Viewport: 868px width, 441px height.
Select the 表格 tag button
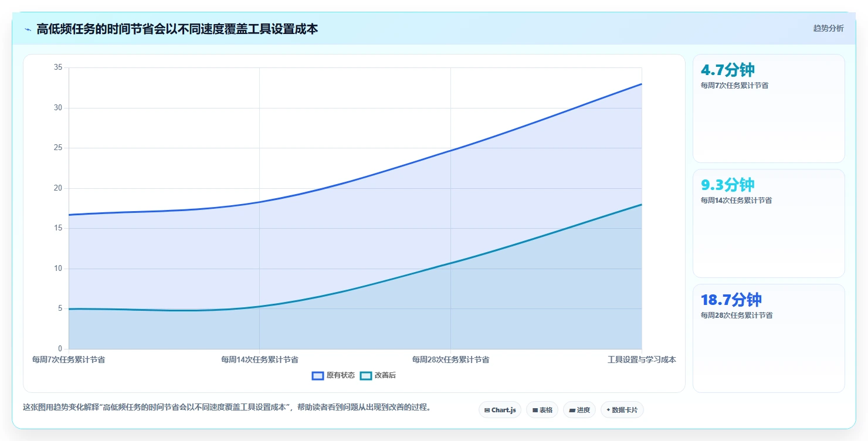(x=542, y=410)
